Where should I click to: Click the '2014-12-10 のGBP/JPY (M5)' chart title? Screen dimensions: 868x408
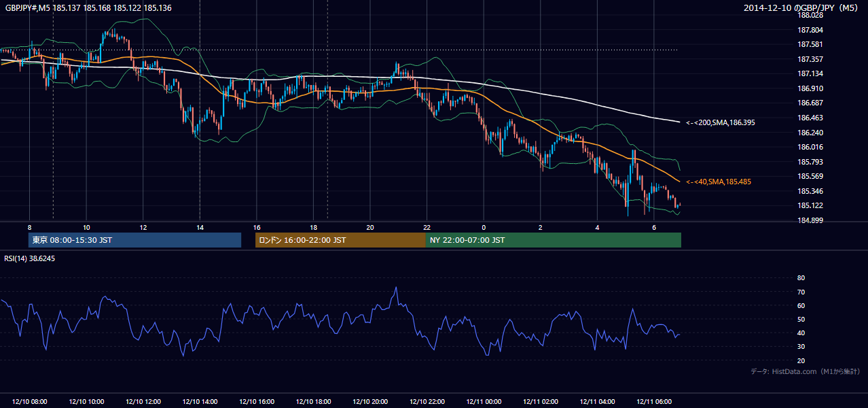click(801, 7)
